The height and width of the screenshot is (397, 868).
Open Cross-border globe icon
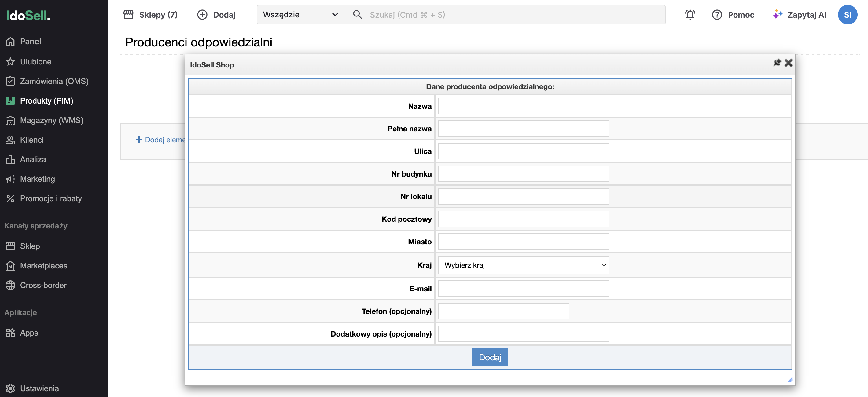(x=10, y=285)
